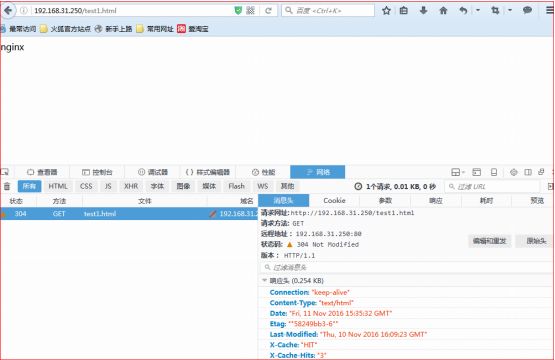Switch to the 样式编辑器 tab
555x360 pixels.
[208, 172]
